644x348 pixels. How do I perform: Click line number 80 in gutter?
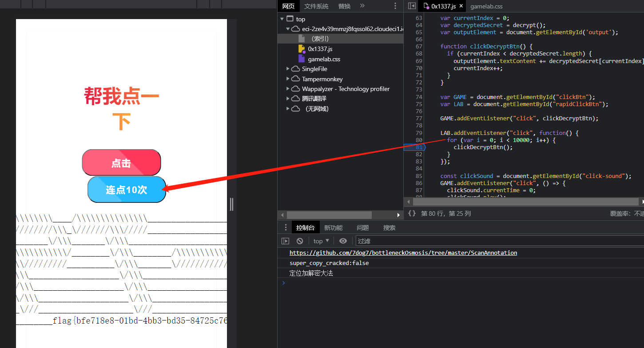pos(418,140)
